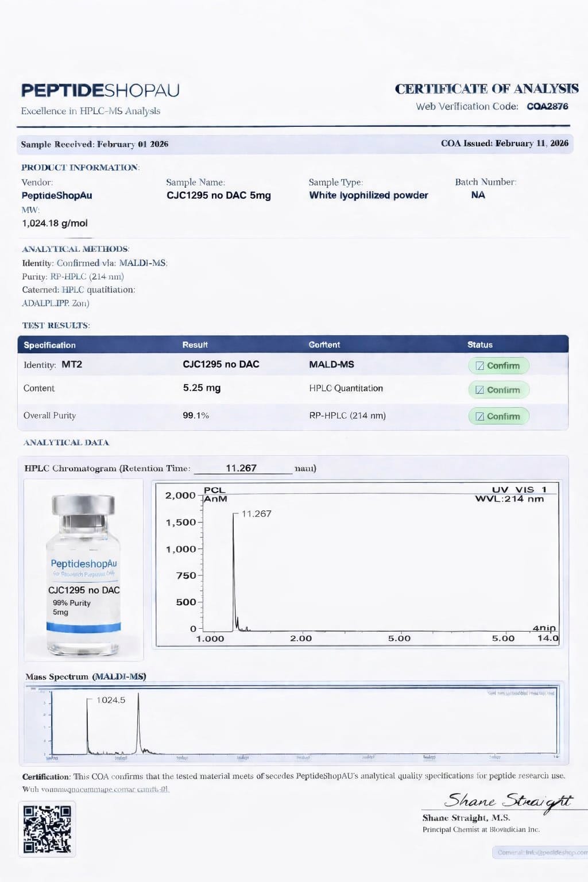
Task: Click the ANALYTICAL DATA section heading
Action: point(66,442)
